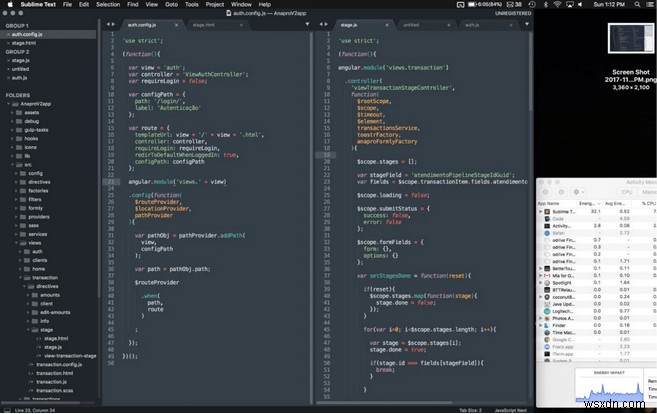
Task: Close untitled file under Group 2
Action: (x=7, y=68)
